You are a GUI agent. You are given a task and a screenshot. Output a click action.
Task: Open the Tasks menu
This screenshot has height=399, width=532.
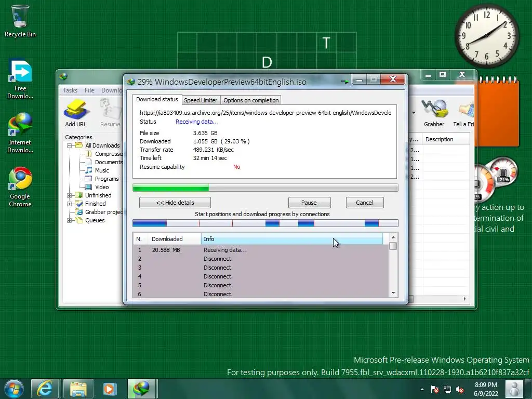[x=70, y=90]
